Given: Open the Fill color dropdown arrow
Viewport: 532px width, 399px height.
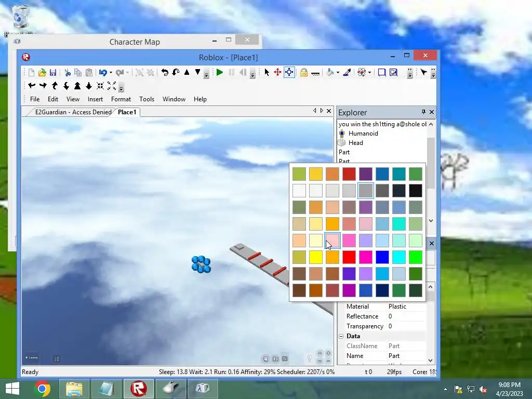Looking at the screenshot, I should click(x=338, y=72).
